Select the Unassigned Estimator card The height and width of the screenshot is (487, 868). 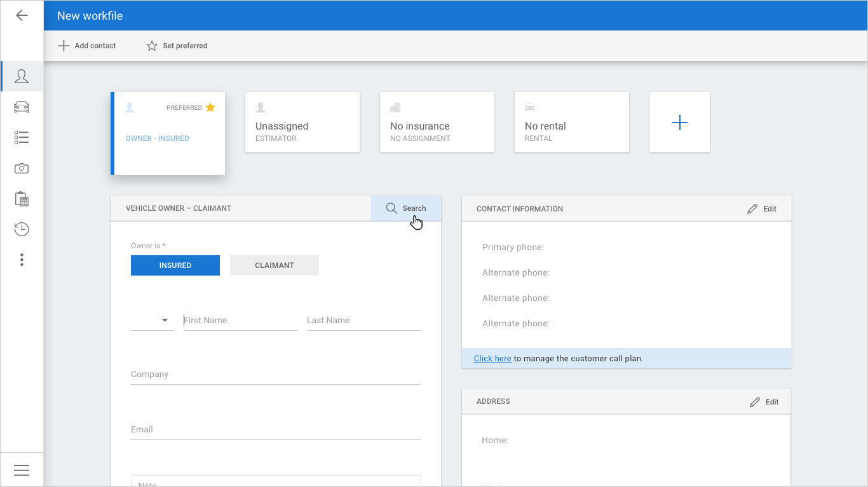click(x=302, y=123)
